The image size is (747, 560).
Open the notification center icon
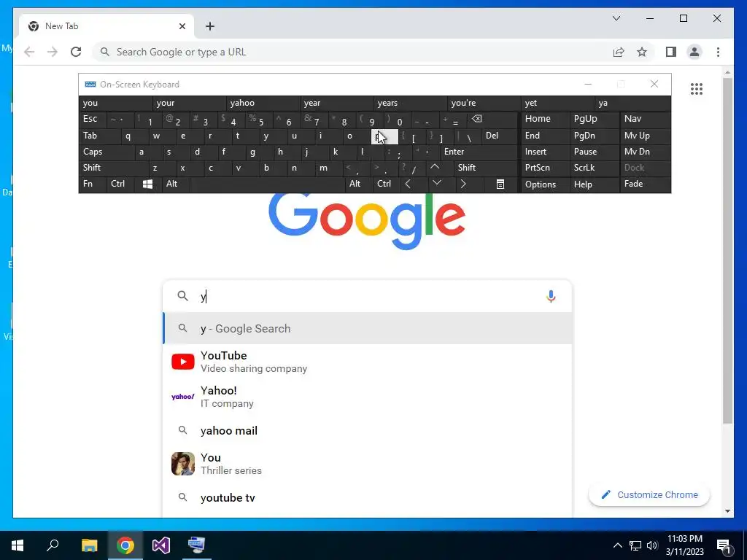[724, 545]
